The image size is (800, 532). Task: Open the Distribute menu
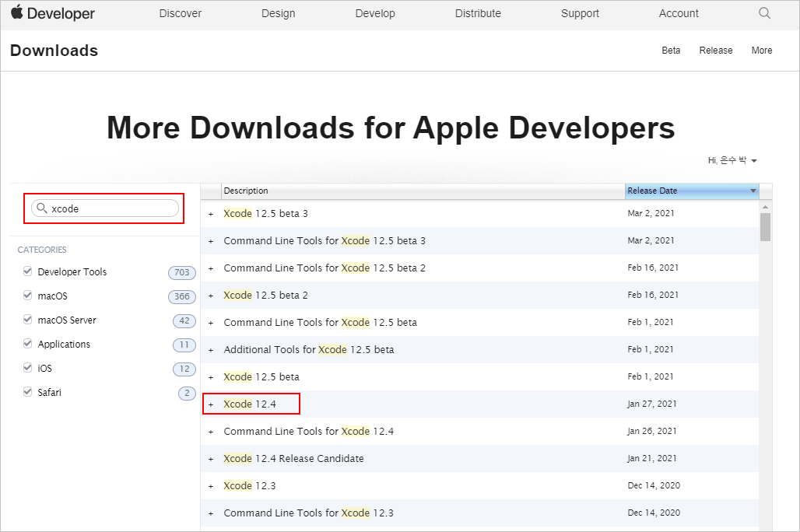point(478,13)
